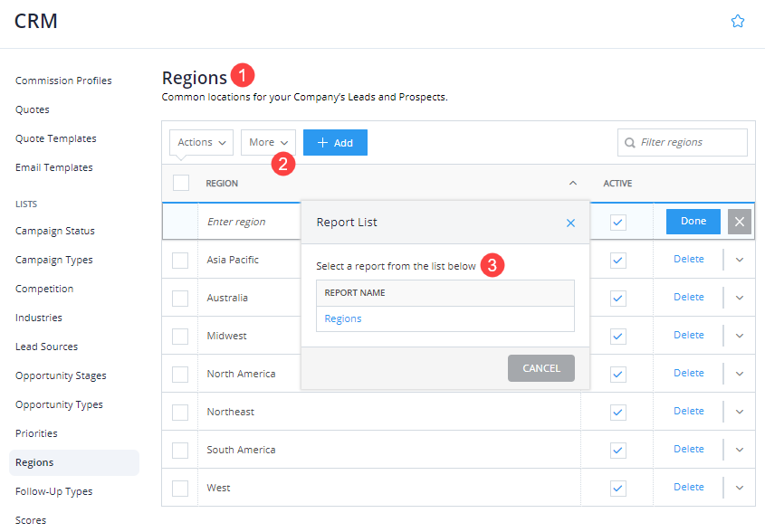Delete the North America region
Image resolution: width=765 pixels, height=532 pixels.
[x=688, y=373]
